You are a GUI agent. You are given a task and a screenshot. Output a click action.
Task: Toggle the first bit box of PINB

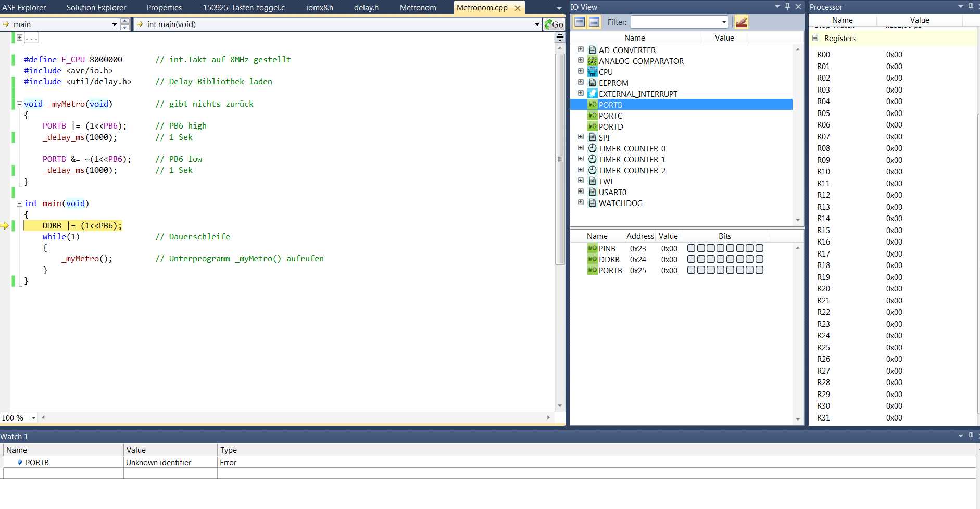click(691, 248)
